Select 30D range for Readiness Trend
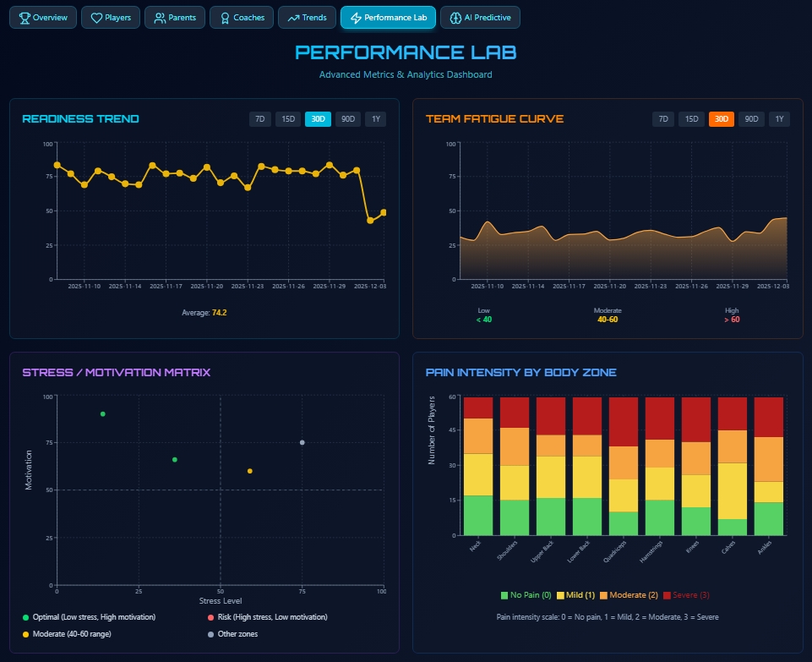 317,119
